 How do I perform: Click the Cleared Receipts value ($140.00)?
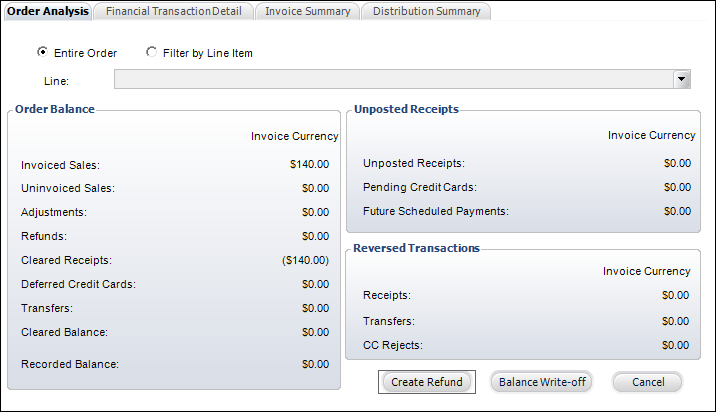[x=305, y=260]
